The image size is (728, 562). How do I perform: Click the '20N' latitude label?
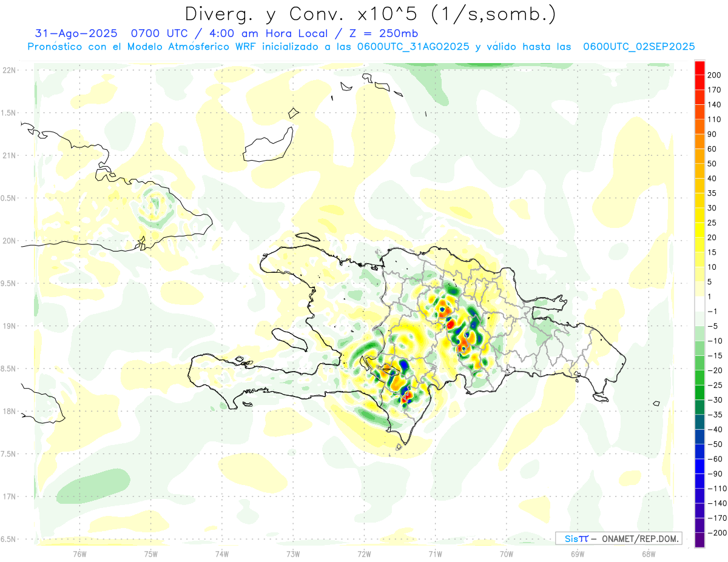pos(9,241)
